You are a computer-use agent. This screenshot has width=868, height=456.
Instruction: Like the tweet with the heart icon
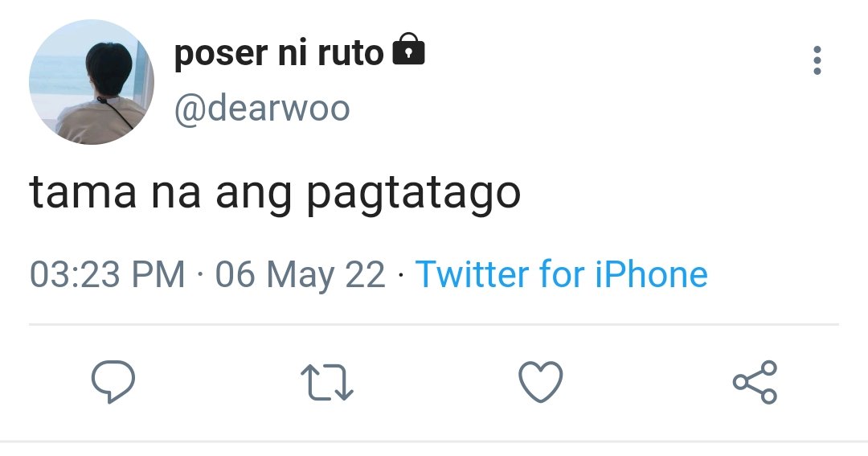pyautogui.click(x=540, y=382)
